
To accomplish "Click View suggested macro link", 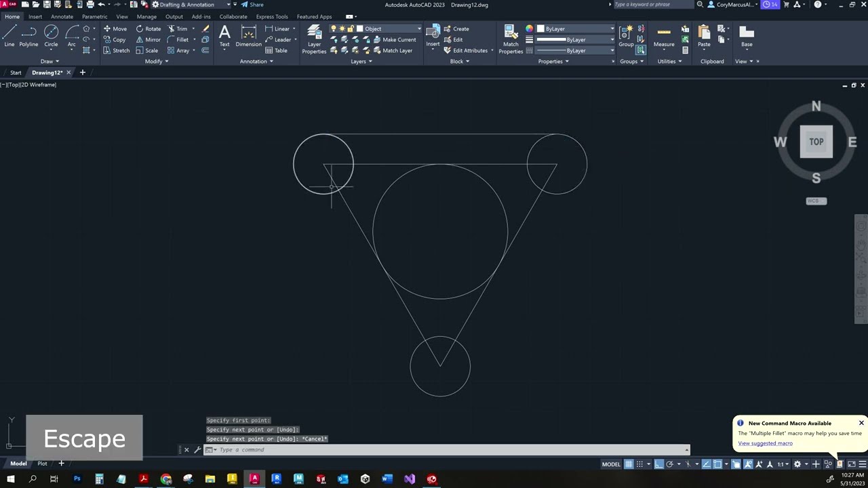I will pyautogui.click(x=765, y=443).
